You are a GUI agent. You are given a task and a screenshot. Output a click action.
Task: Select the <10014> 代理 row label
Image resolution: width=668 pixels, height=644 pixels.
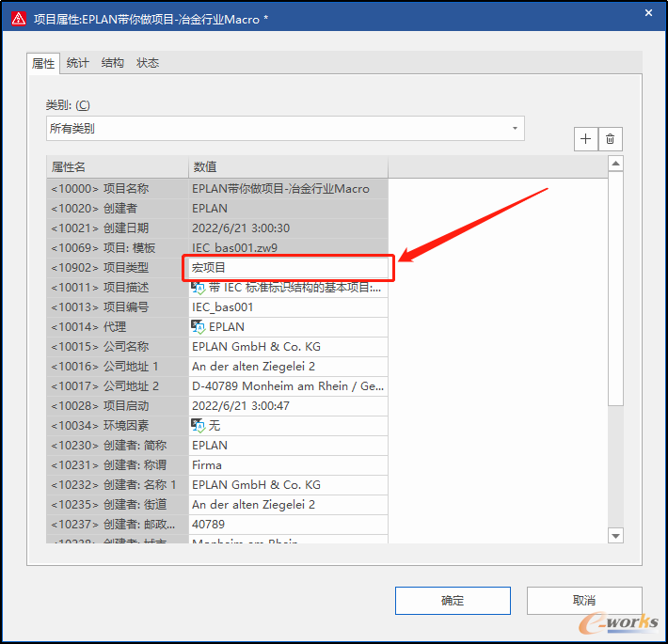(x=118, y=327)
